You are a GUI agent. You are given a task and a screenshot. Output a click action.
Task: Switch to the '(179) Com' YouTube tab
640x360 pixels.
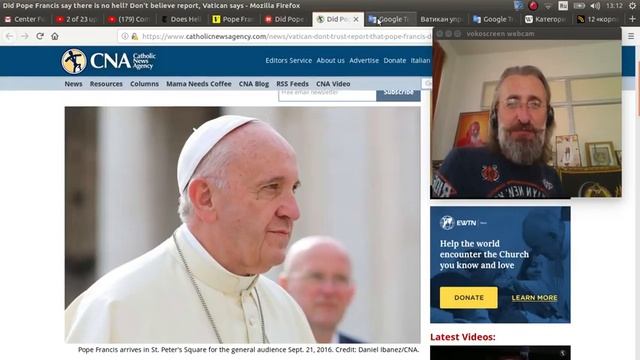tap(130, 19)
